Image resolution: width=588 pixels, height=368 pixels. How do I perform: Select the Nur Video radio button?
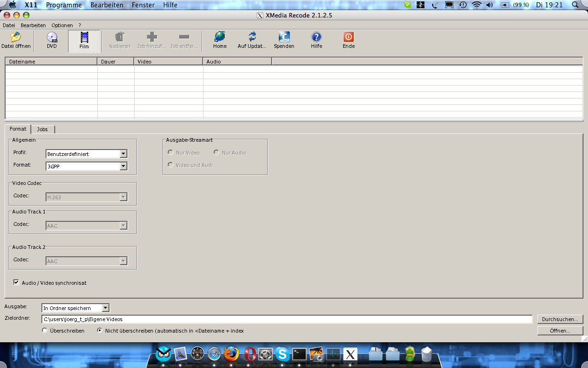170,152
